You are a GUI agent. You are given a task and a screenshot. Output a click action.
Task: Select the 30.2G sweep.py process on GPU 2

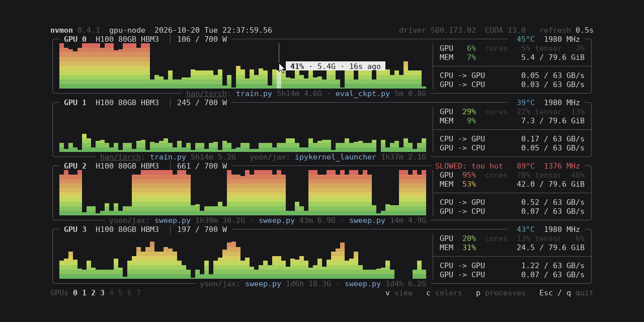(173, 220)
